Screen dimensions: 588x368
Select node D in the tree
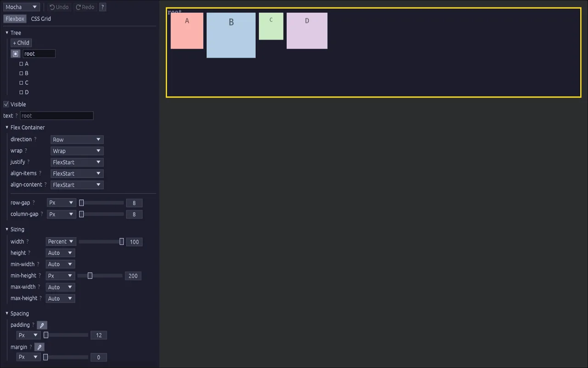pyautogui.click(x=24, y=92)
